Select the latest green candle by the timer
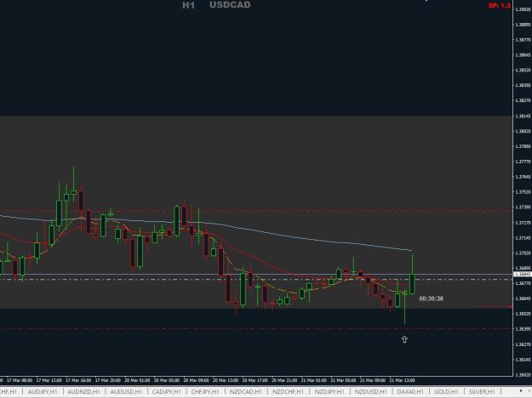 click(x=412, y=284)
